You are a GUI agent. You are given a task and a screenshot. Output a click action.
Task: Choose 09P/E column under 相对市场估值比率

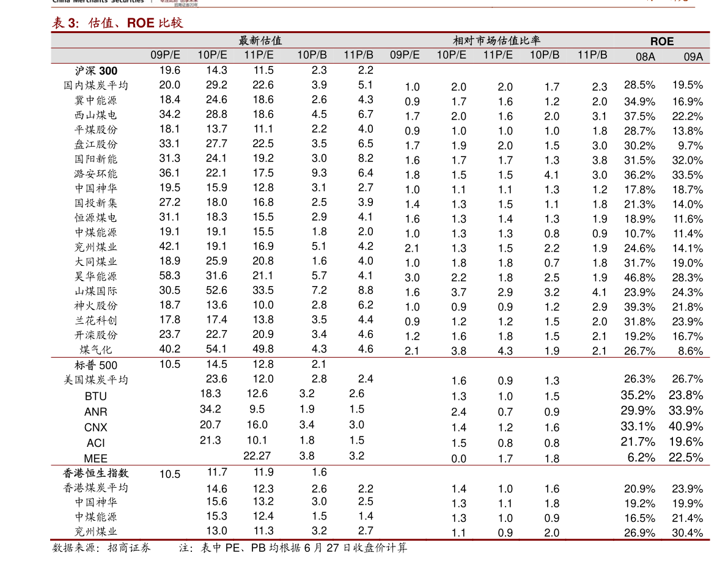(x=405, y=55)
